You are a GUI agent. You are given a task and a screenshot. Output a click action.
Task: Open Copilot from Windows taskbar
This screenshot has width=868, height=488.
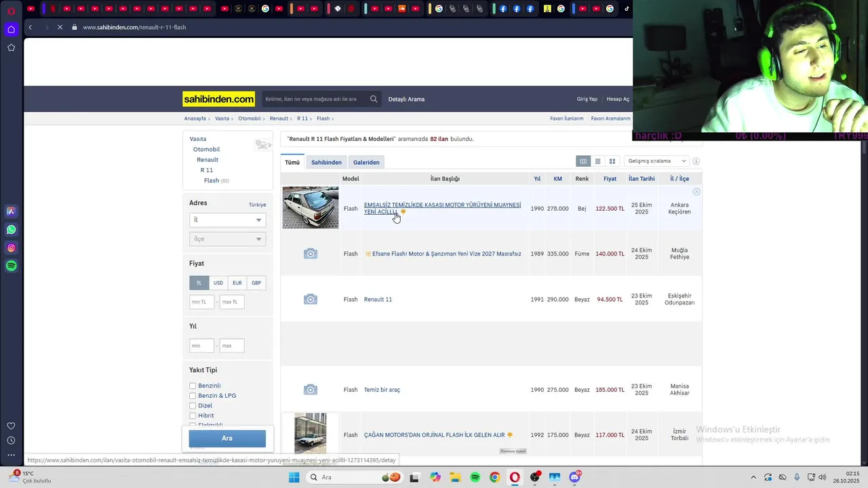click(435, 477)
